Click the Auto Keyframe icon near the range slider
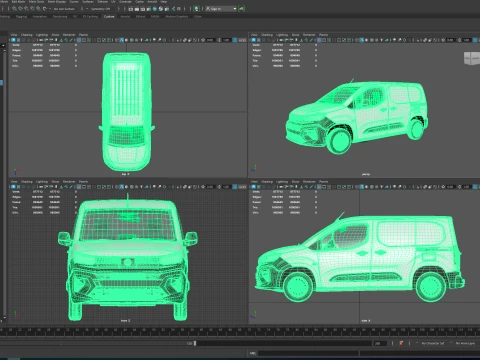The image size is (480, 360). coord(401,343)
